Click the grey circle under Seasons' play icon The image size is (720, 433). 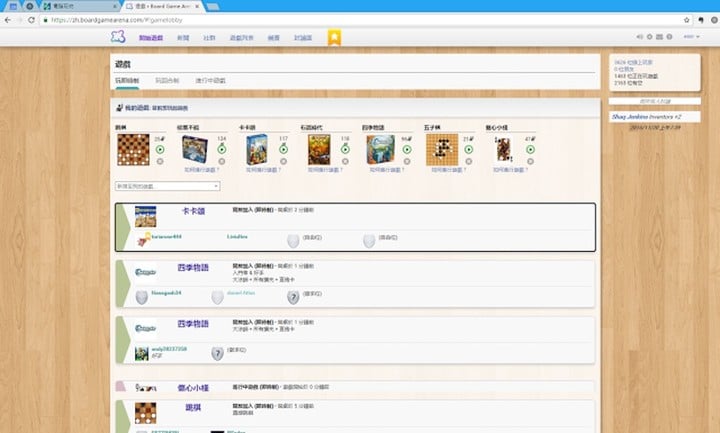pos(407,161)
